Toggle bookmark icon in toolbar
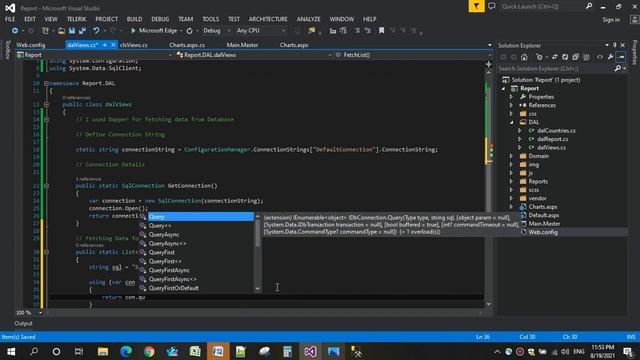Image resolution: width=640 pixels, height=360 pixels. (381, 31)
